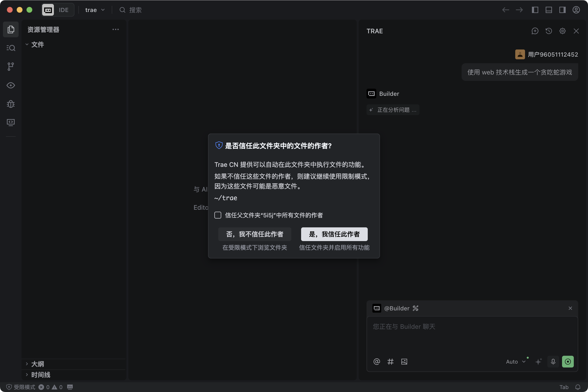Open chat history in TRAE panel
The height and width of the screenshot is (392, 588).
[549, 31]
